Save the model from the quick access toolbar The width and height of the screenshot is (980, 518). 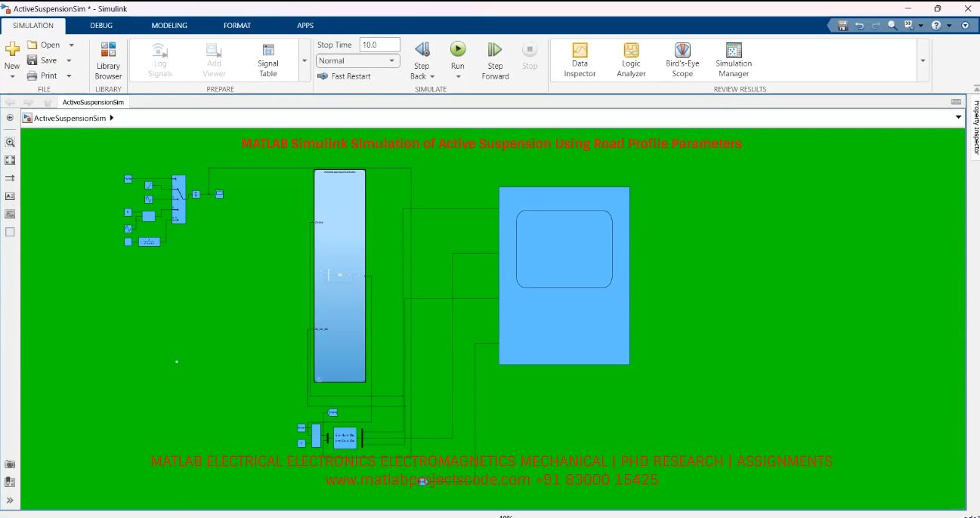(x=842, y=24)
